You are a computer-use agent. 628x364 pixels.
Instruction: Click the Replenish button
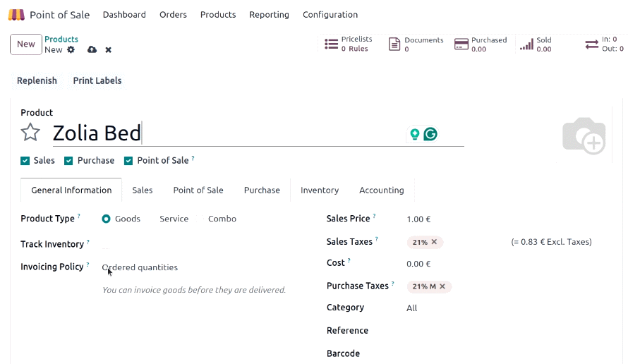(37, 80)
